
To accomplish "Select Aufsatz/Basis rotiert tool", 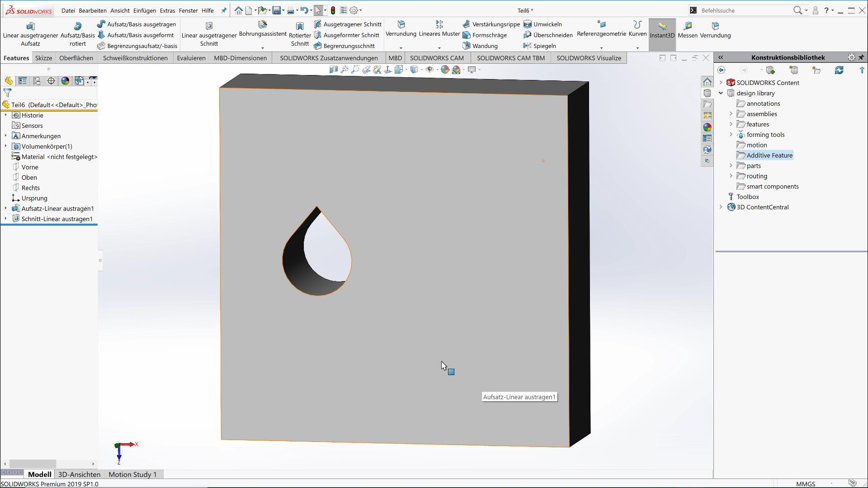I will 77,34.
